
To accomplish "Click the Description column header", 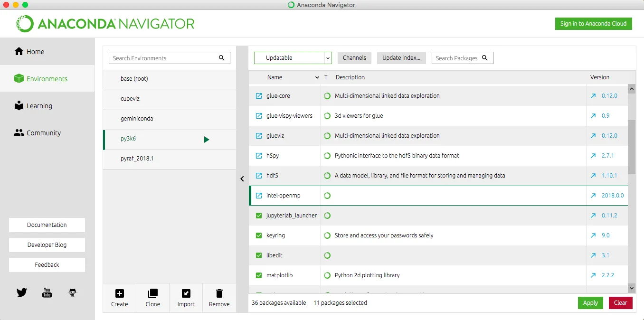I will (x=350, y=77).
